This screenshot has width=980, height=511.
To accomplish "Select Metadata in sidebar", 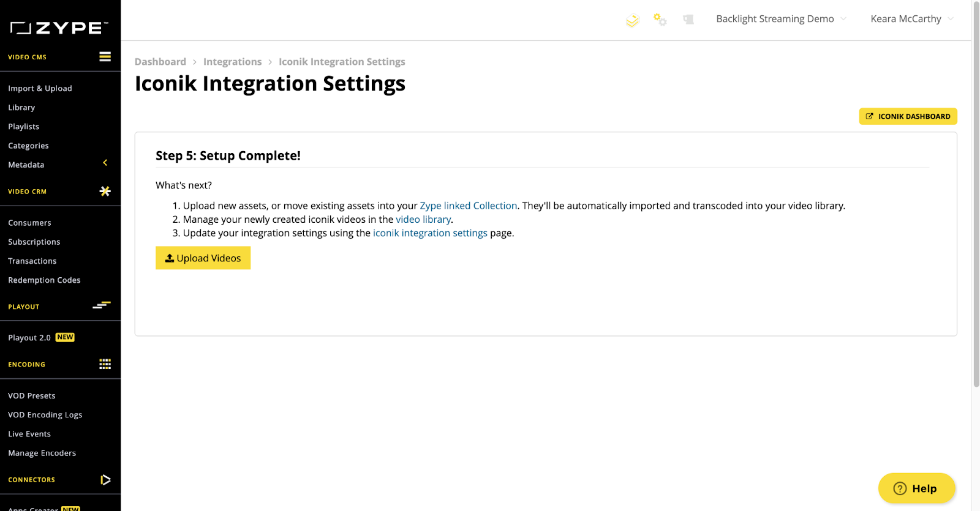I will click(x=26, y=165).
